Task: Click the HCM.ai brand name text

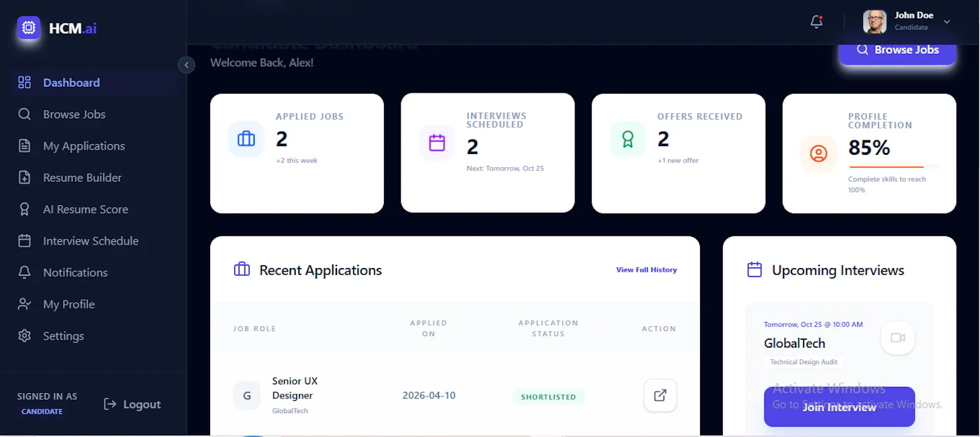Action: pos(73,28)
